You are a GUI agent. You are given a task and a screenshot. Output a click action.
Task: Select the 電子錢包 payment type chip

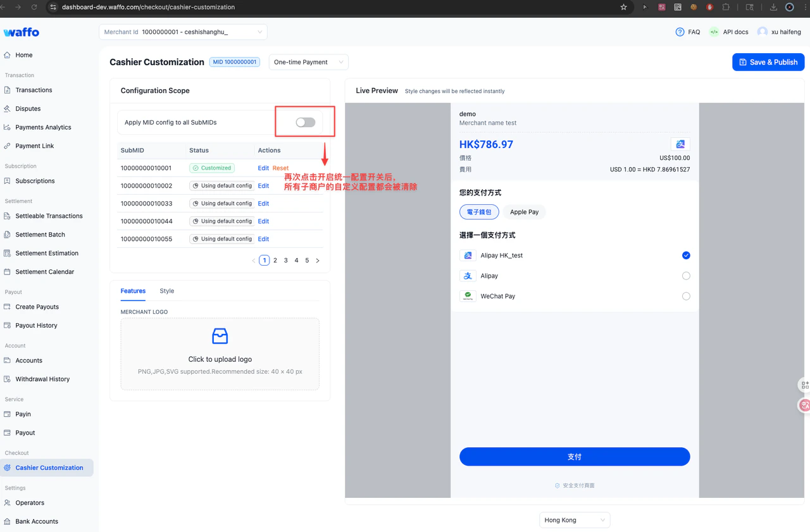tap(479, 212)
